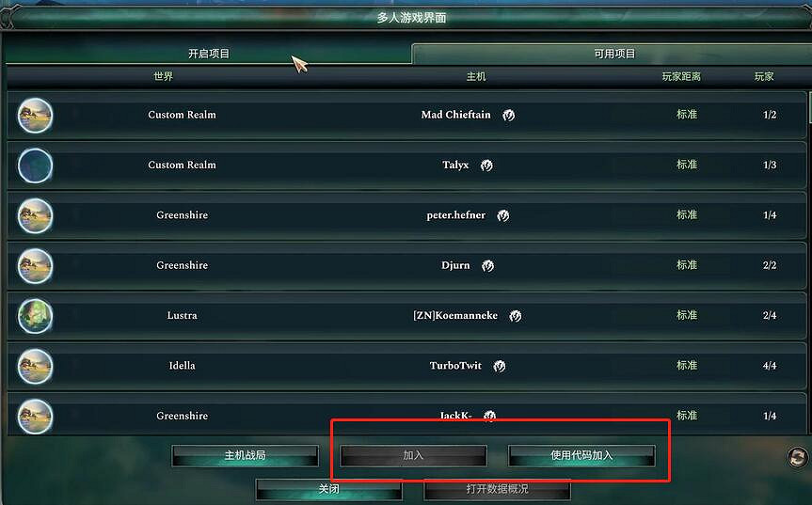Click the emblem icon beside [ZN]Koemanneke

[x=515, y=316]
